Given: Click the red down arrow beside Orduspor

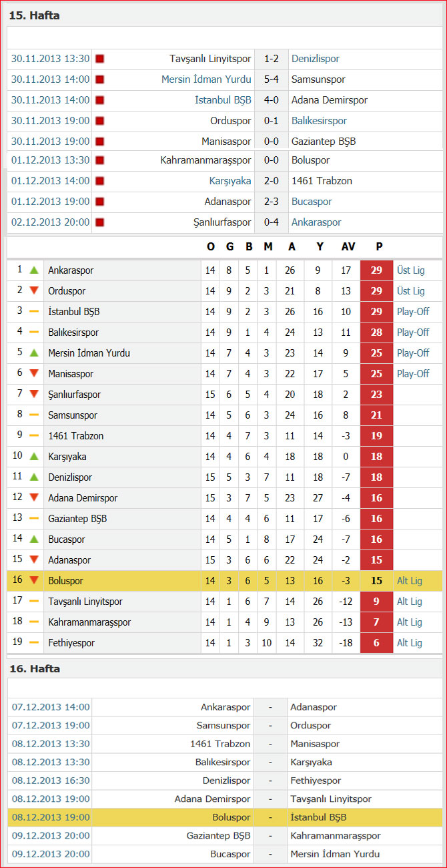Looking at the screenshot, I should pos(34,291).
